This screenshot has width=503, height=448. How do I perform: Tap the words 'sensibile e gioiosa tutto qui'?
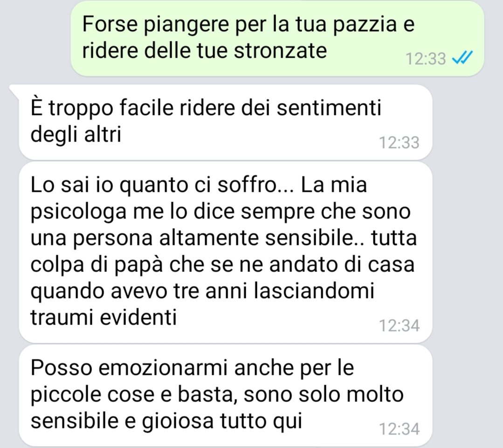tap(166, 421)
